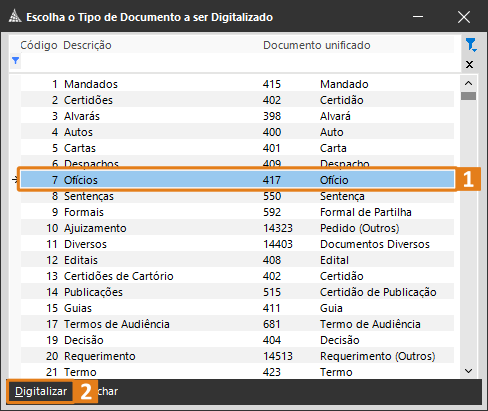Click the application logo in title bar
The image size is (488, 411).
[x=14, y=16]
